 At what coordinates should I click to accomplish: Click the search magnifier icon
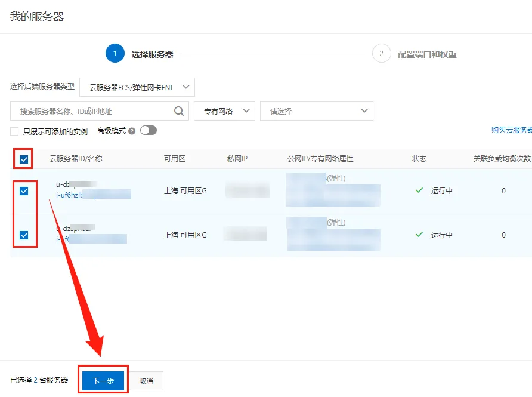point(179,111)
